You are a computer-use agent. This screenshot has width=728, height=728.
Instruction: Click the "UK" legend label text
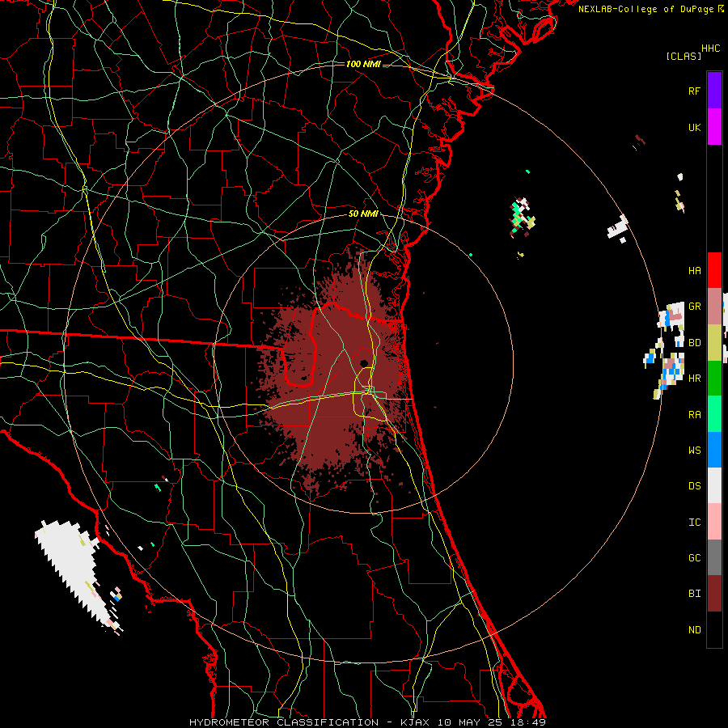(694, 127)
